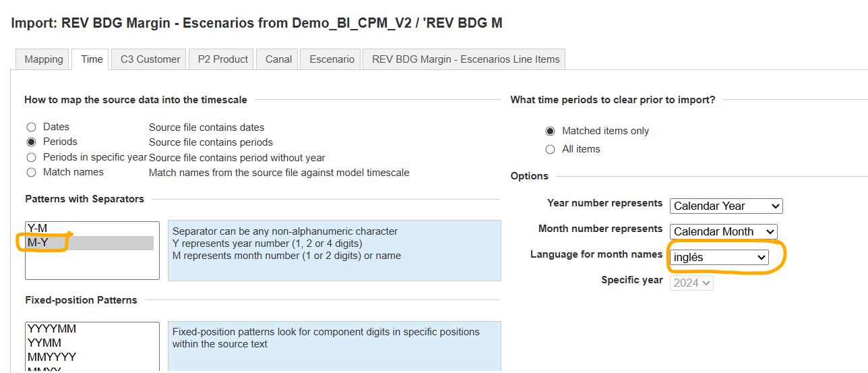
Task: Open the Line Items tab
Action: point(464,59)
